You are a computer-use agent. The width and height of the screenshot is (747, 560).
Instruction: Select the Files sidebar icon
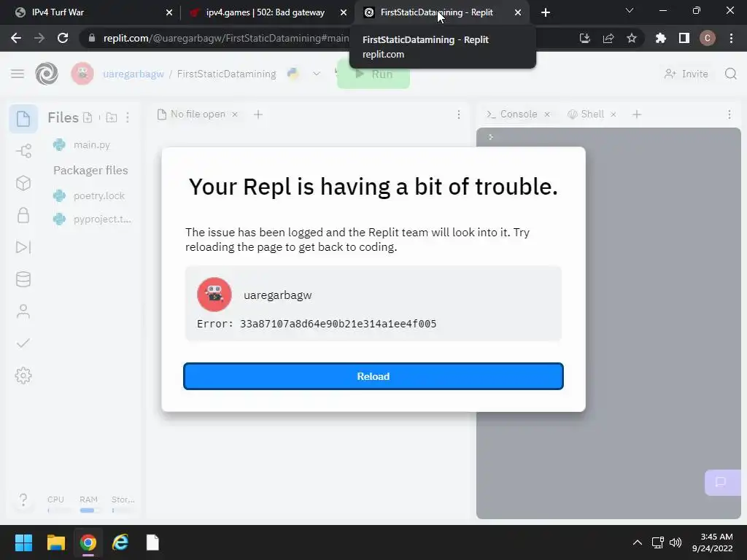pyautogui.click(x=23, y=119)
